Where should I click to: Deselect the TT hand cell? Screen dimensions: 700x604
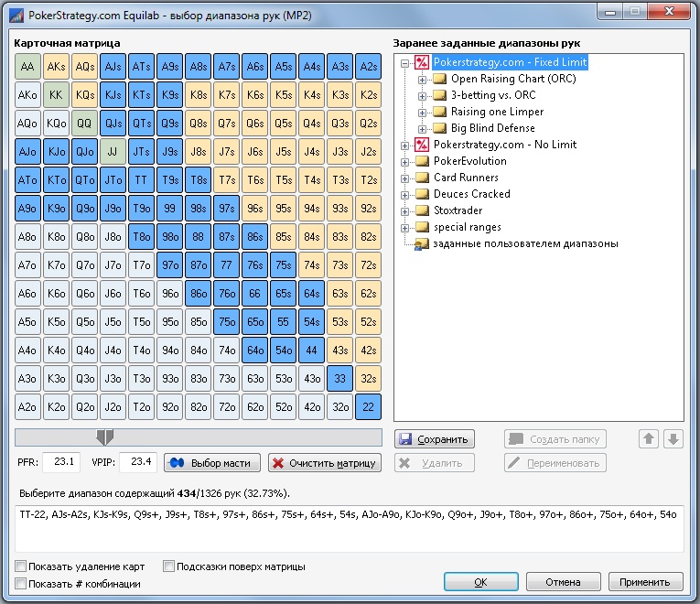141,180
